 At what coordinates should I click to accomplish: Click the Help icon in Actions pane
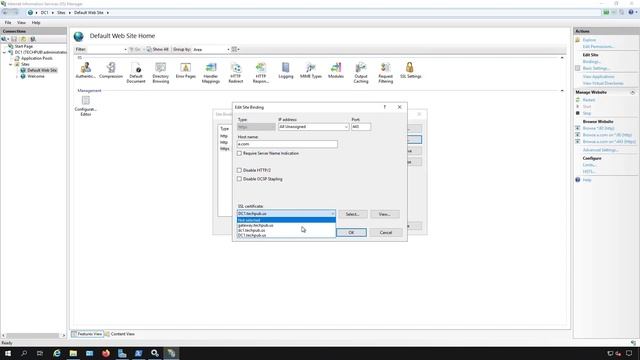[x=578, y=180]
